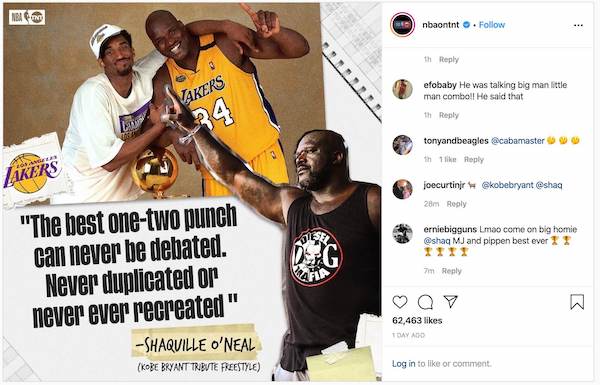Save post with the bookmark icon
This screenshot has height=385, width=600.
(577, 302)
